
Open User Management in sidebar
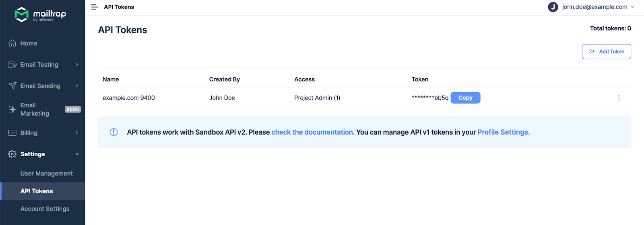[46, 174]
